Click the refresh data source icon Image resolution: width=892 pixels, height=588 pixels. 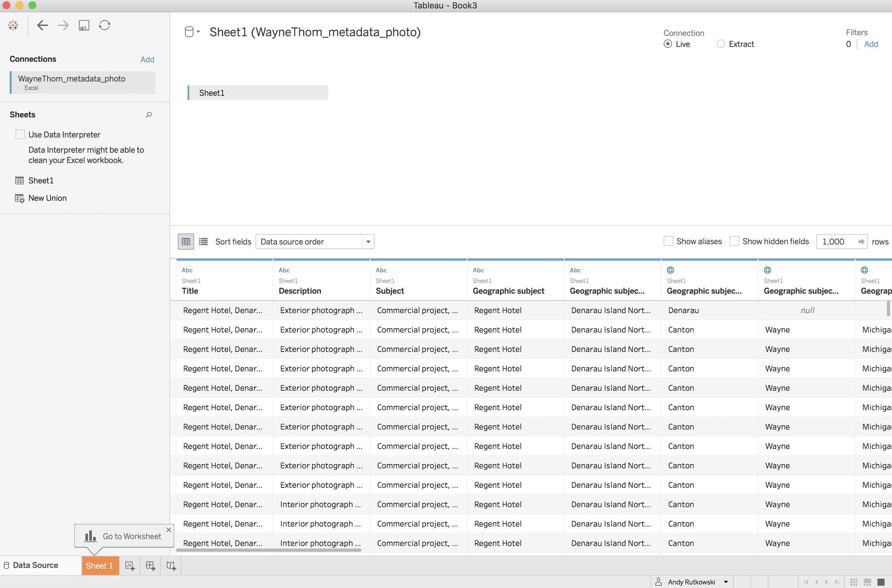(105, 25)
